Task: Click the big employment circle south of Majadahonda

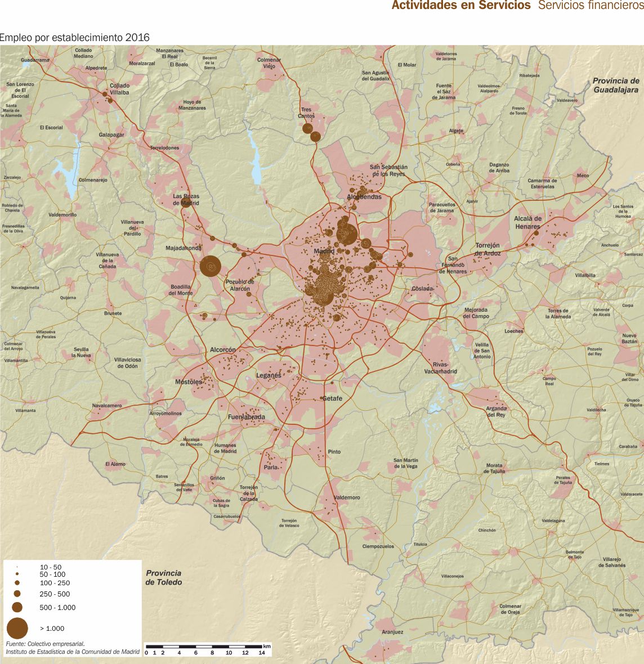Action: 211,266
